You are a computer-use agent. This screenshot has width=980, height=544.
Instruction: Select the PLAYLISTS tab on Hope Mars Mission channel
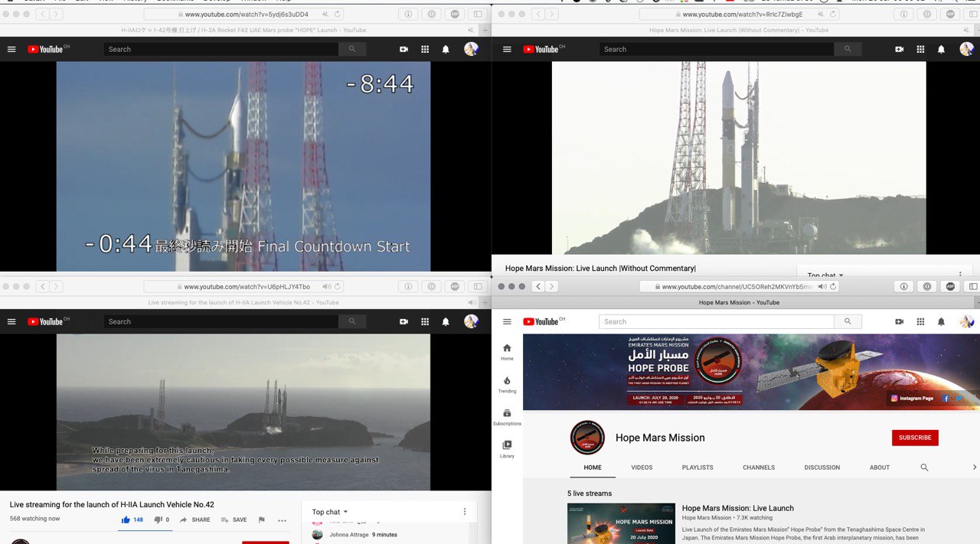point(697,467)
